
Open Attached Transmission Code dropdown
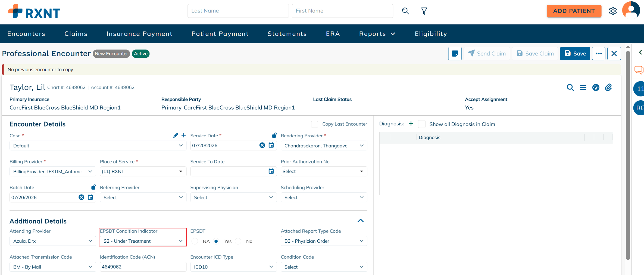[53, 267]
